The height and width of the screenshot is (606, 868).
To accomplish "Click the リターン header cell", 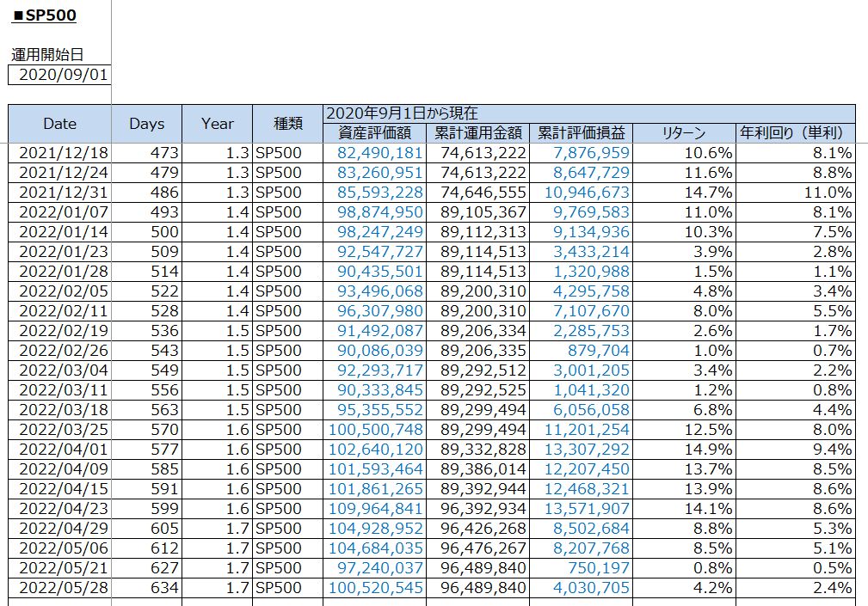I will coord(684,133).
